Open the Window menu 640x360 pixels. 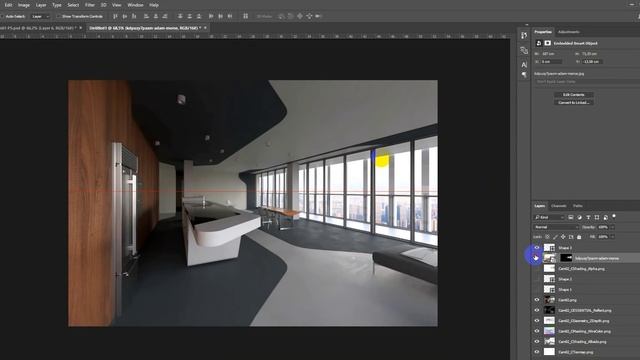pos(135,5)
